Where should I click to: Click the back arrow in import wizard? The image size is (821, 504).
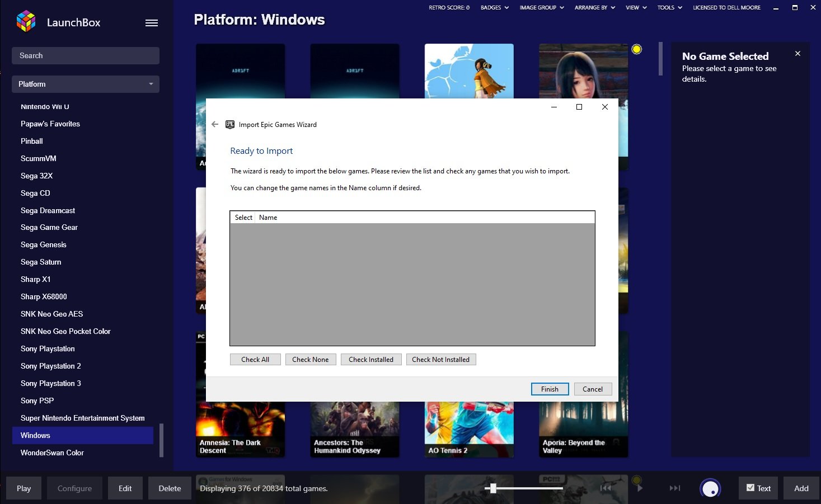point(215,124)
